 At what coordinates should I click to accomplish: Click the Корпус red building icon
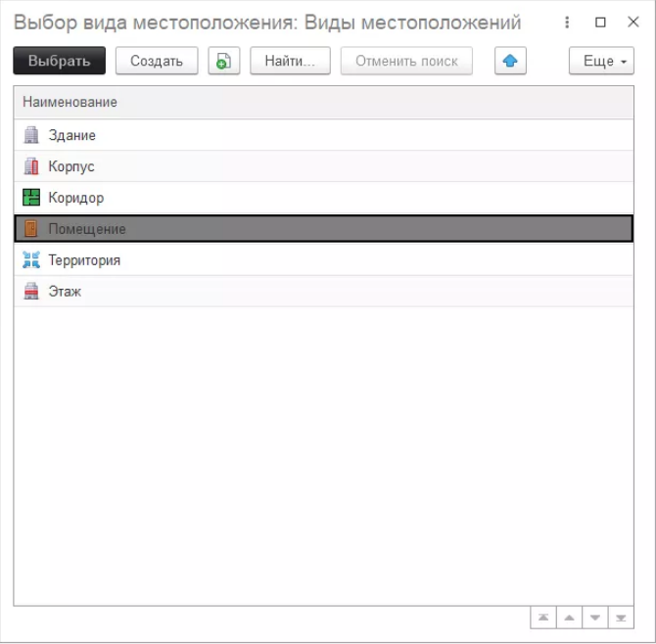click(x=31, y=166)
